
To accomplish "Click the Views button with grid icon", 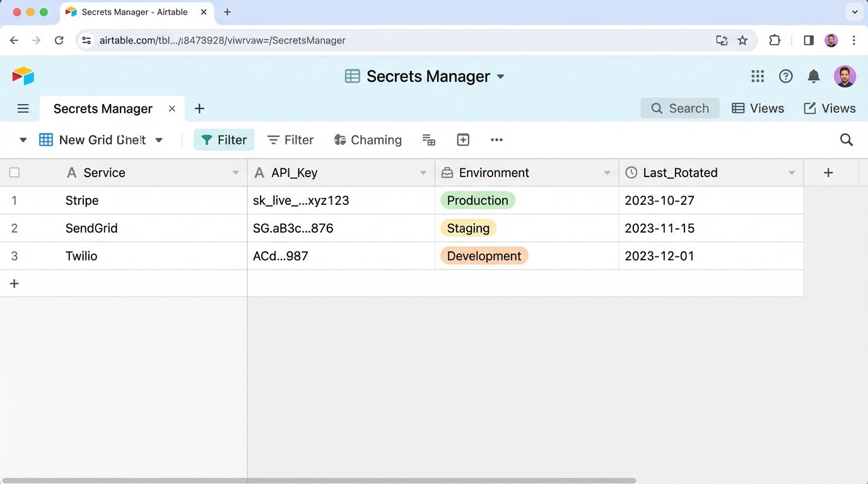I will tap(758, 108).
